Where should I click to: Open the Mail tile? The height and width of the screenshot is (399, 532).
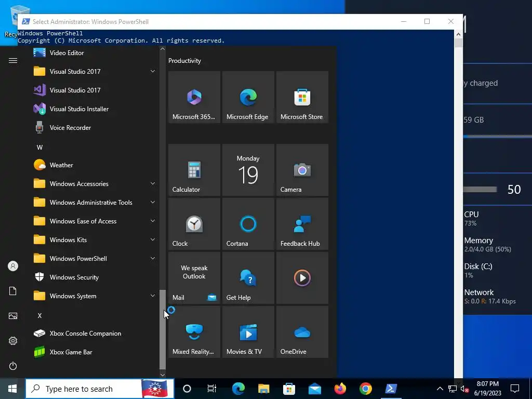point(194,278)
